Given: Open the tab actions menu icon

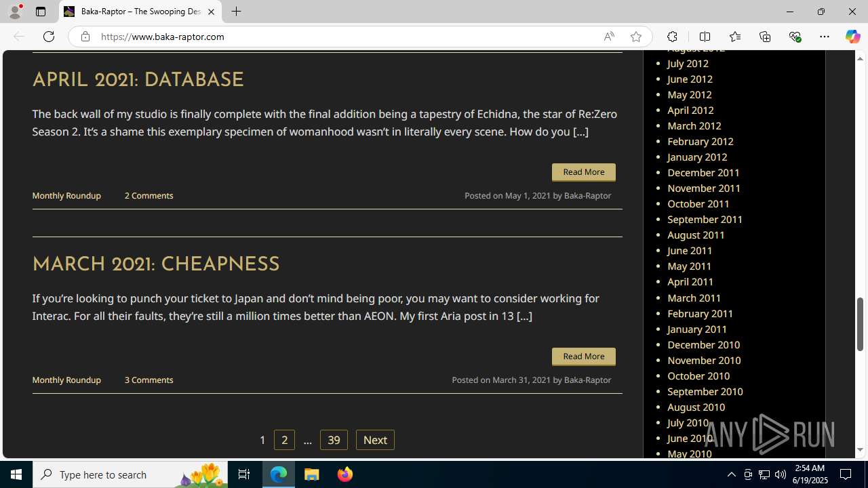Looking at the screenshot, I should [41, 12].
